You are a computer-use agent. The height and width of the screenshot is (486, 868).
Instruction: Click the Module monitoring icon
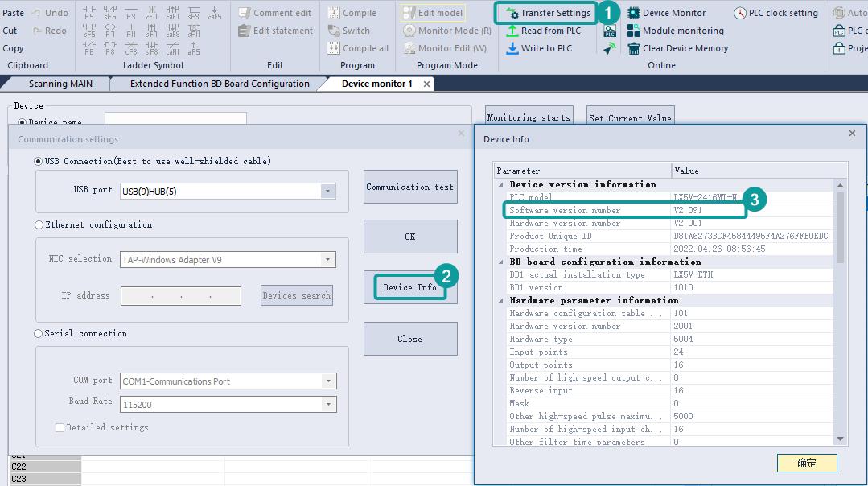[634, 31]
